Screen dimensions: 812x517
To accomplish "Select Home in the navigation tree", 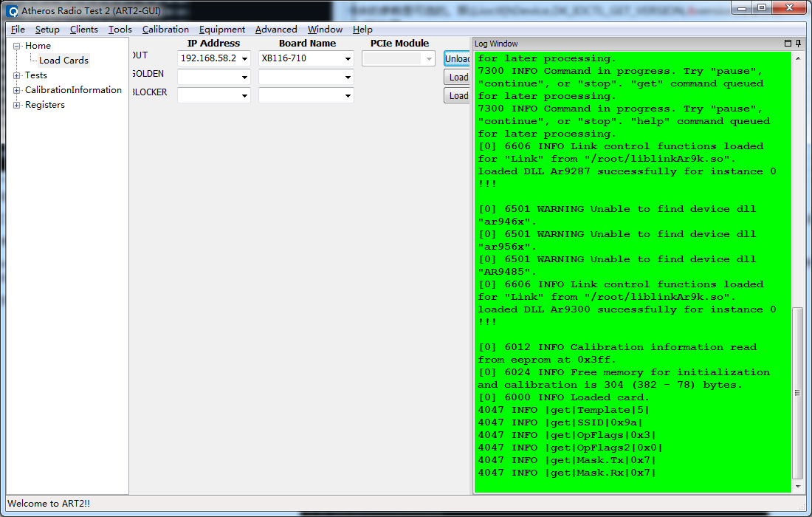I will [38, 46].
